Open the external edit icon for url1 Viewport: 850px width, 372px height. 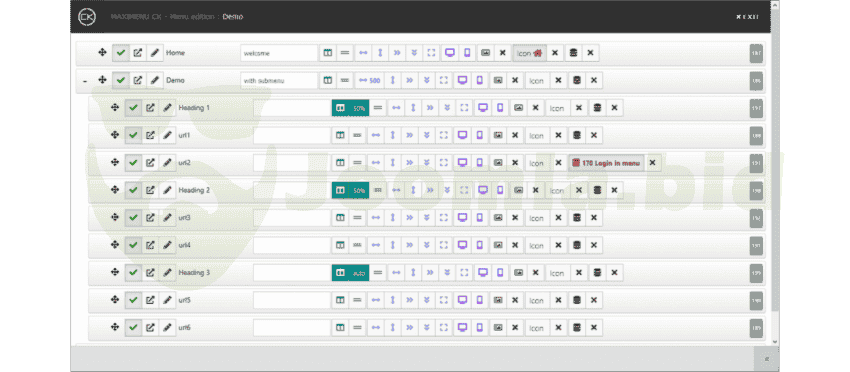[150, 135]
